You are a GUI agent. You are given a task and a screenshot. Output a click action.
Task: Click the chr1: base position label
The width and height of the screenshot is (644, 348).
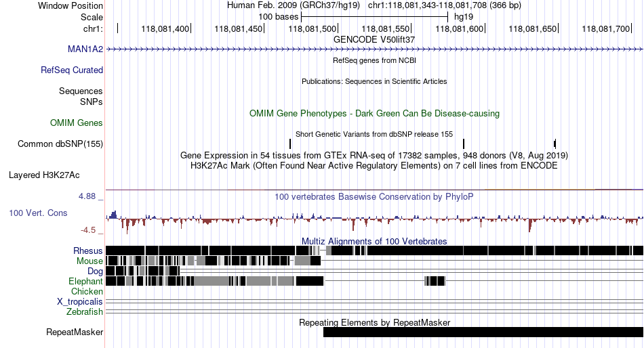point(94,28)
